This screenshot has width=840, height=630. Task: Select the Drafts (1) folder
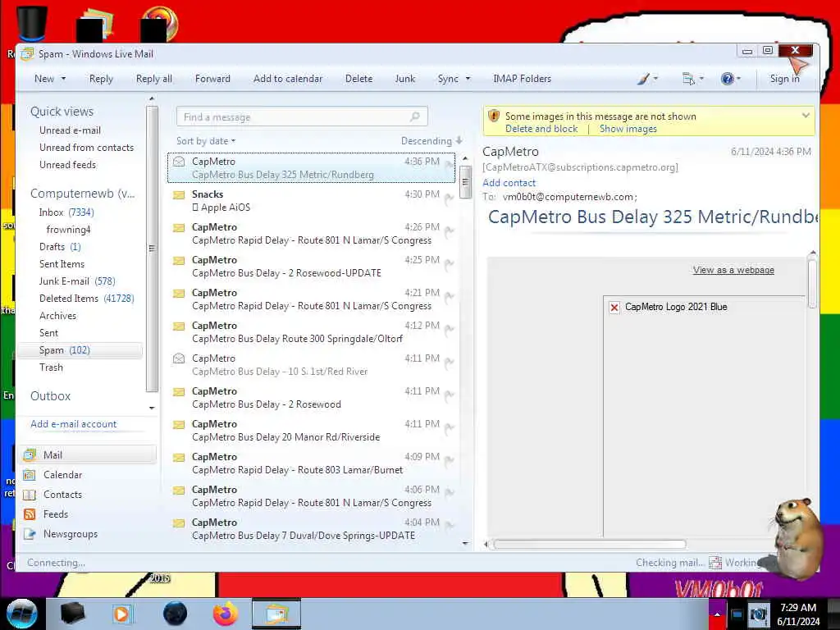click(x=60, y=247)
